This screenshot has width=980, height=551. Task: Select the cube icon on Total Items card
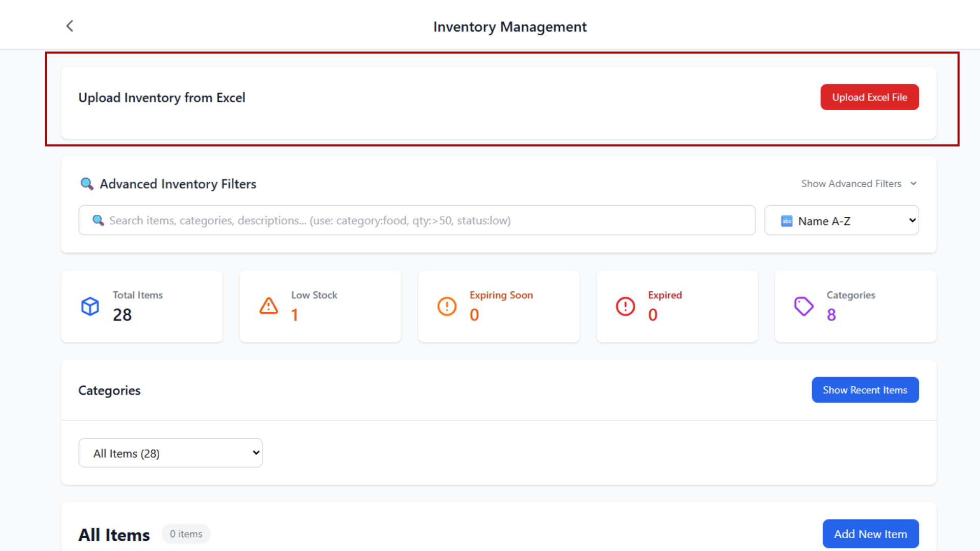(90, 306)
